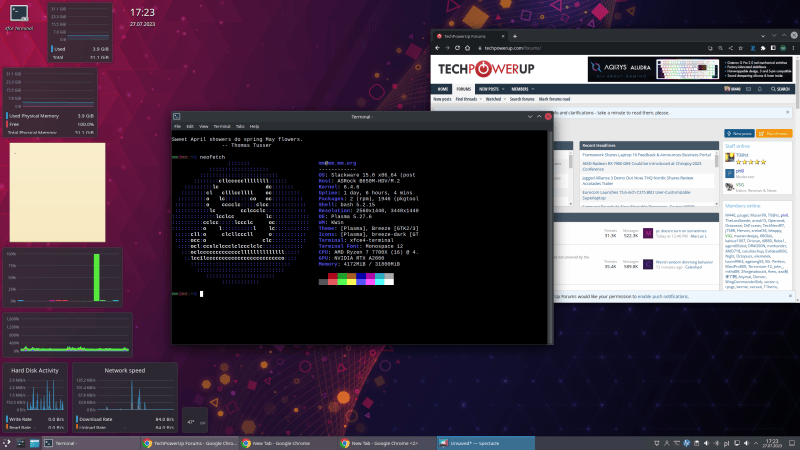Reload the TechPowerUp page in Chrome
Viewport: 800px width, 450px height.
[457, 48]
